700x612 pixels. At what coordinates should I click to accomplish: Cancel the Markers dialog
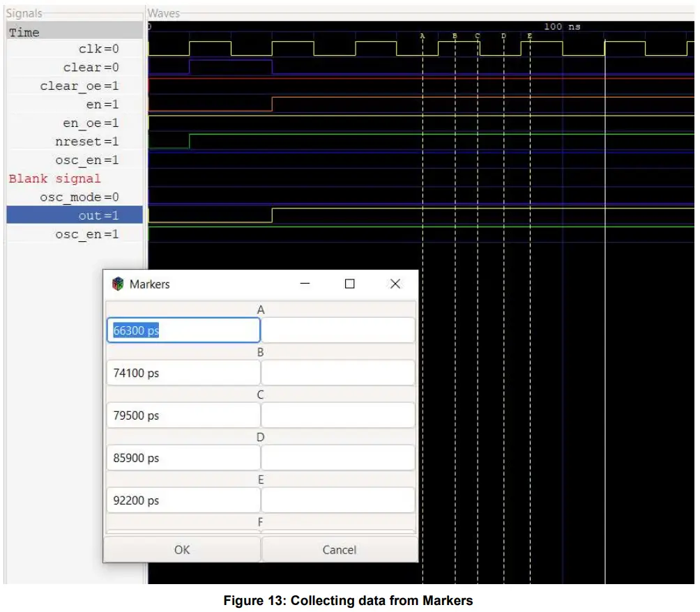click(340, 549)
